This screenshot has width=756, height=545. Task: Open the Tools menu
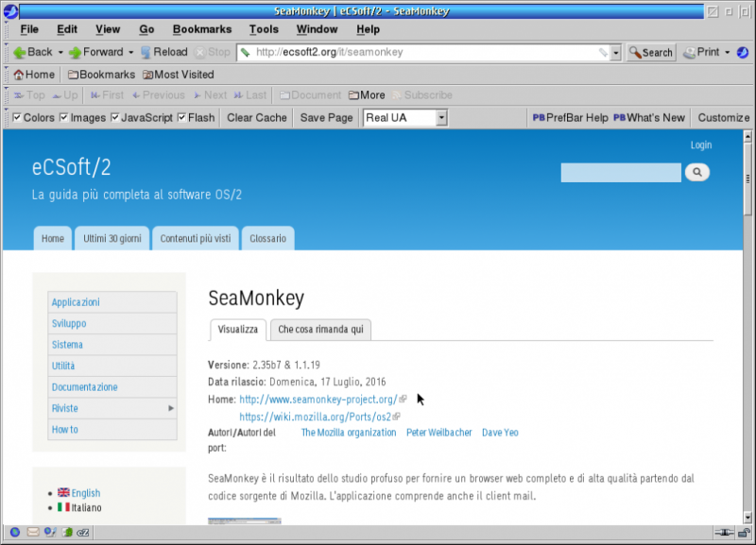tap(263, 29)
